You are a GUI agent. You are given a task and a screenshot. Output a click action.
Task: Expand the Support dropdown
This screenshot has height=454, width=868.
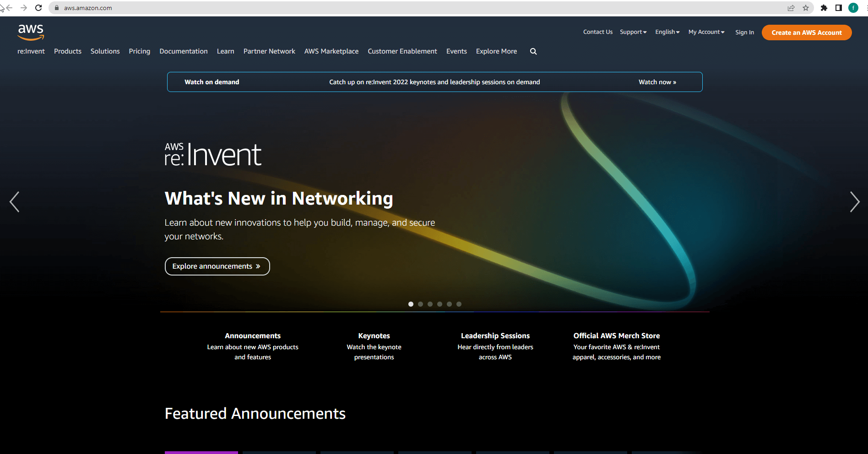point(633,32)
